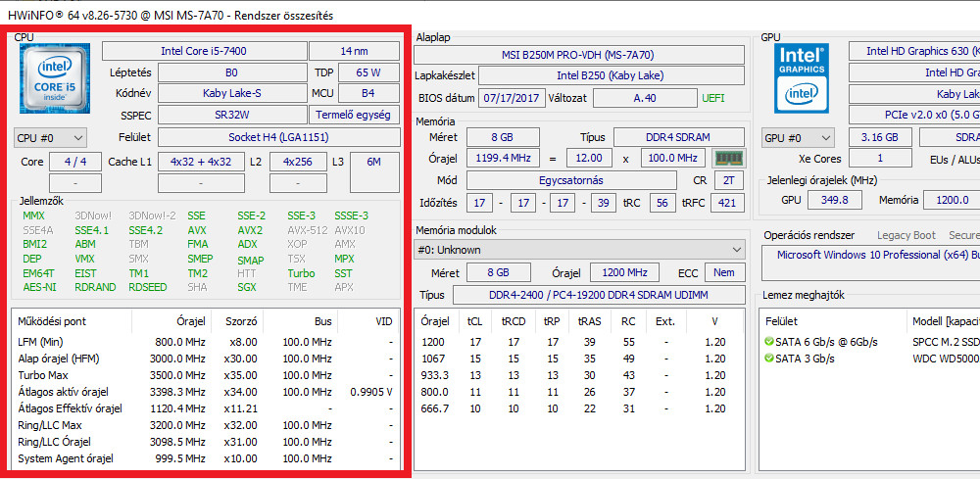
Task: Open the CPU #0 selector dropdown
Action: [51, 138]
